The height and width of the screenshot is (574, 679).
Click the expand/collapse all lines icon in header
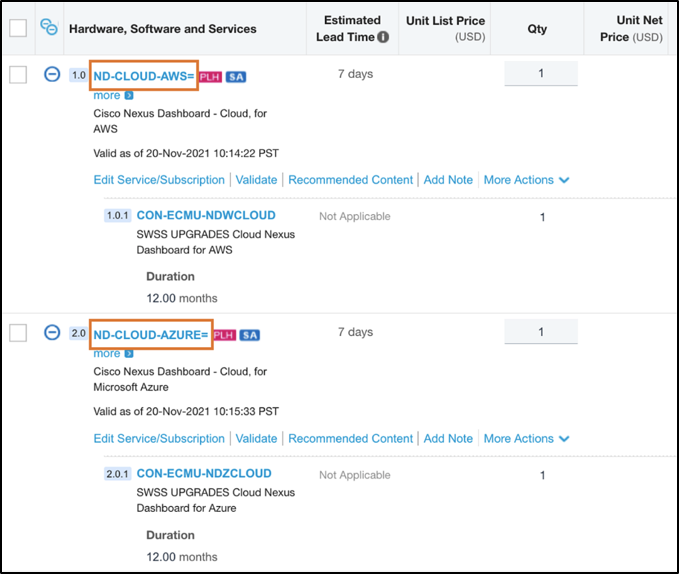pyautogui.click(x=49, y=27)
